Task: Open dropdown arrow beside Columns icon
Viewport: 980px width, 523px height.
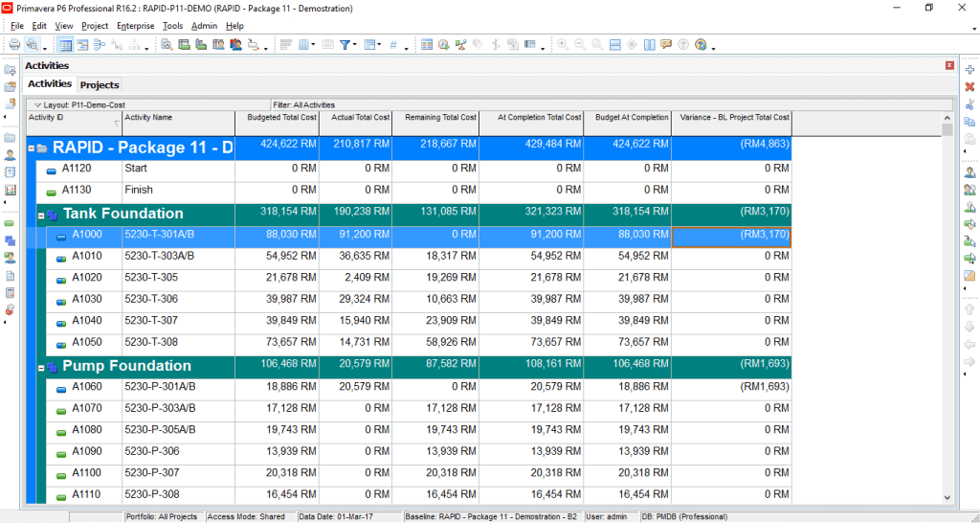Action: pos(313,44)
